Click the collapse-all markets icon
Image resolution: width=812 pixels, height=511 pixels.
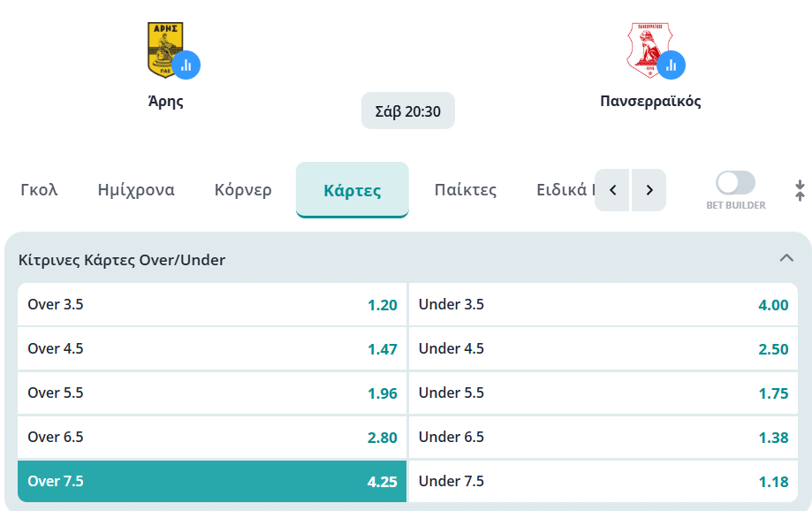[x=800, y=190]
